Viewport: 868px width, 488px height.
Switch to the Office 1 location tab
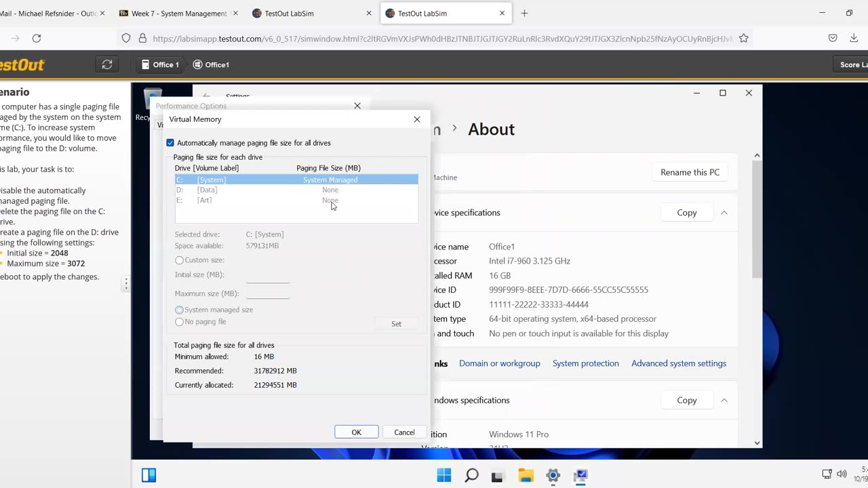point(159,64)
